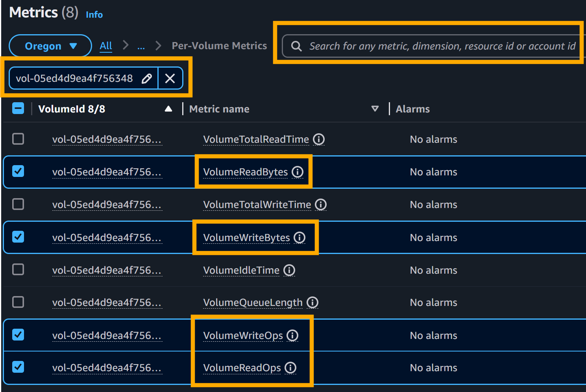
Task: Click the metric search input field
Action: pos(434,46)
